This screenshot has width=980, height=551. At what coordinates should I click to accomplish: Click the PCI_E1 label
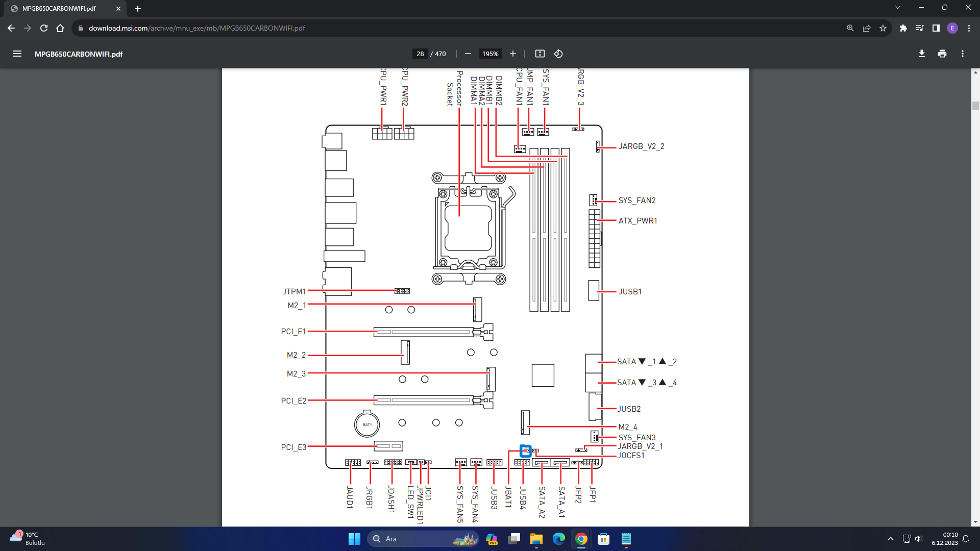click(293, 332)
